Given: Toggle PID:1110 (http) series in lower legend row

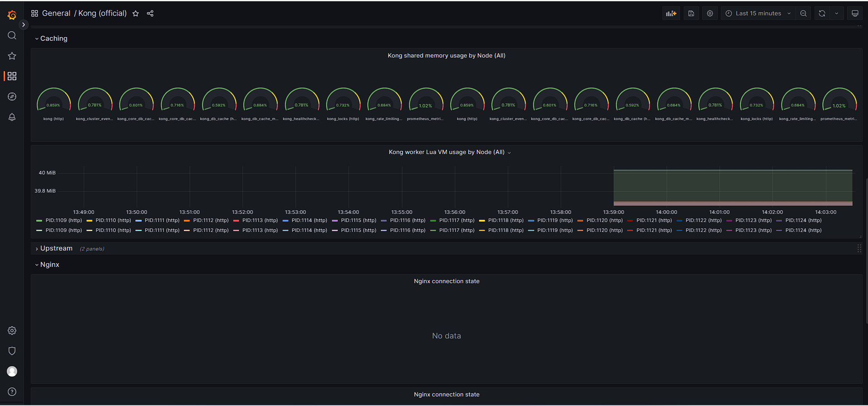Looking at the screenshot, I should [x=113, y=231].
